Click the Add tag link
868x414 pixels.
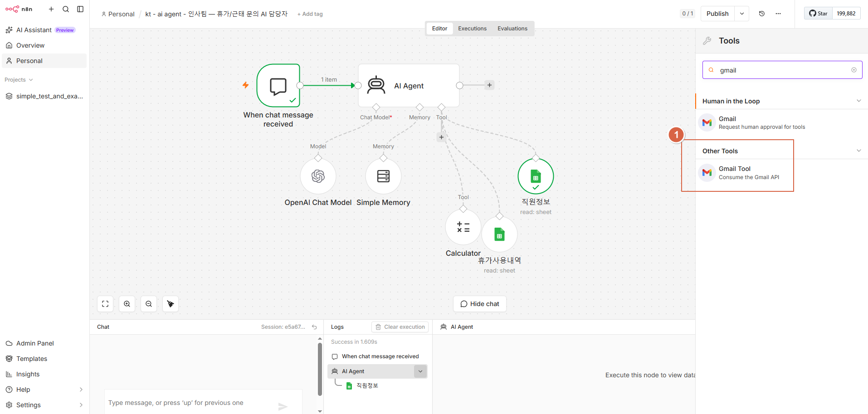click(x=310, y=14)
